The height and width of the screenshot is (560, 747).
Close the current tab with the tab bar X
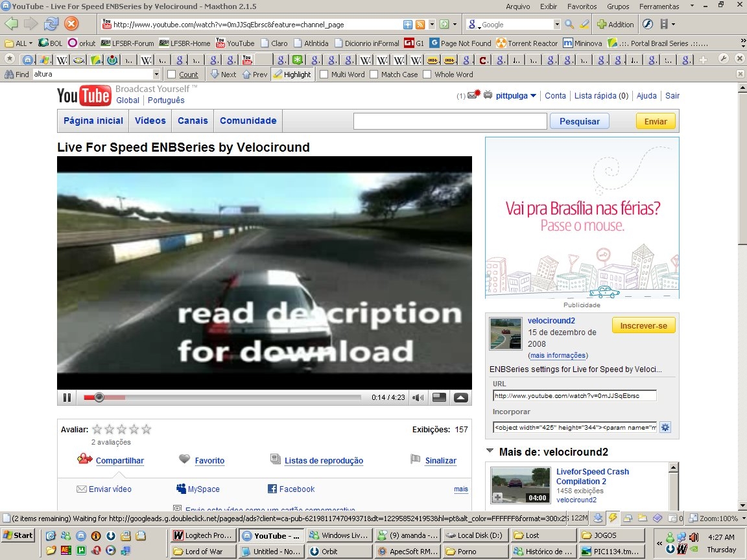[739, 58]
